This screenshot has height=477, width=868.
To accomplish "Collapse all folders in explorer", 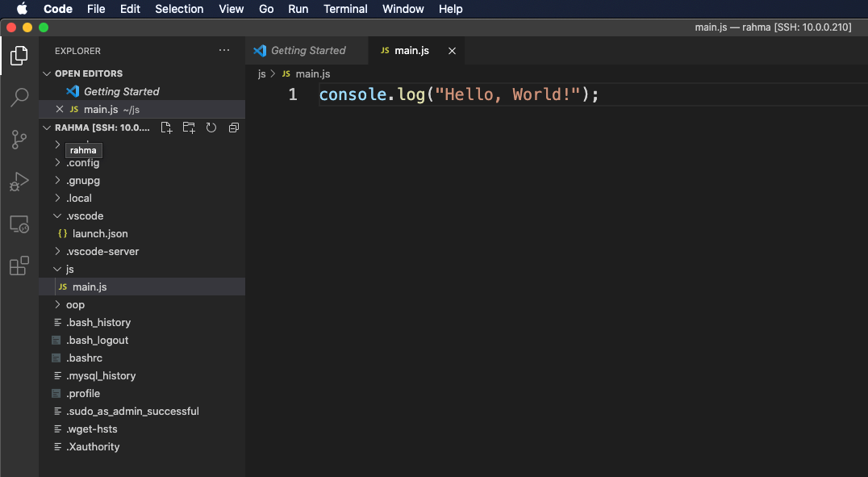I will [234, 128].
